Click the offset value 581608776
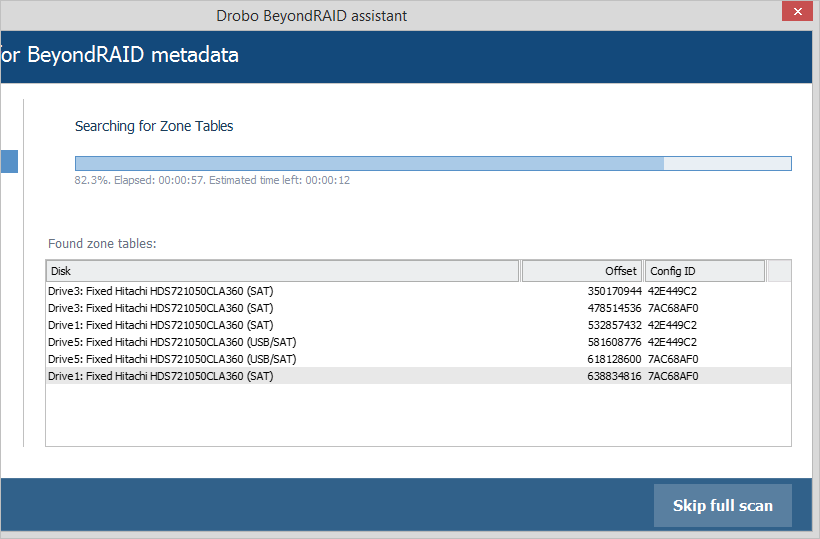The height and width of the screenshot is (539, 820). [x=614, y=342]
